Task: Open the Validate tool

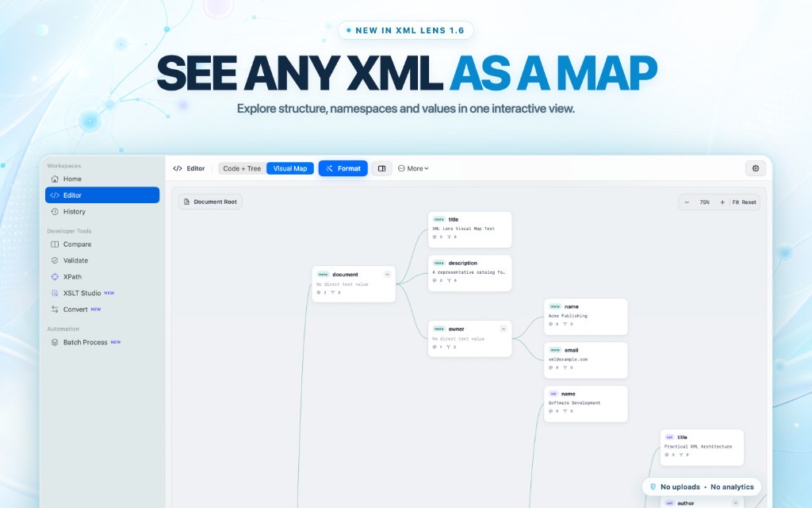Action: [x=102, y=260]
